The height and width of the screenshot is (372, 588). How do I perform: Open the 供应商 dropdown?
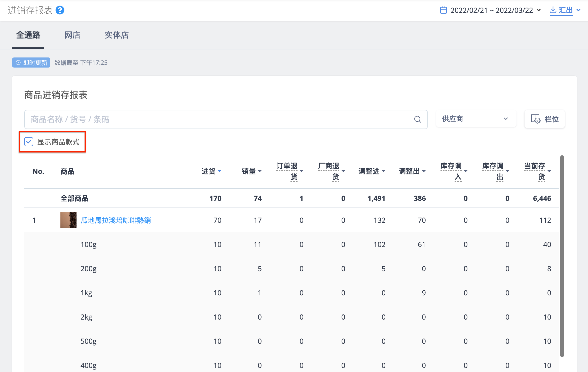pos(476,119)
